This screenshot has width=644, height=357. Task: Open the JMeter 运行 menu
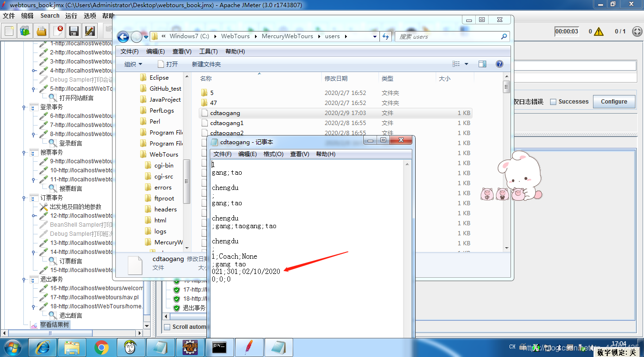[x=71, y=16]
